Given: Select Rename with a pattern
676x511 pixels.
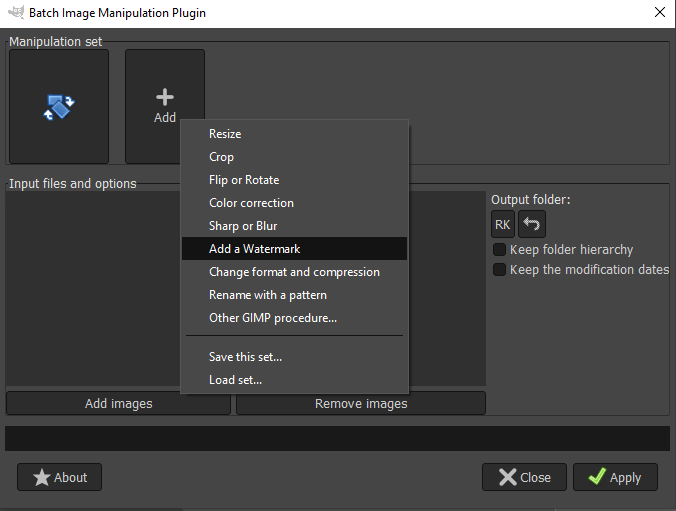Looking at the screenshot, I should point(267,295).
